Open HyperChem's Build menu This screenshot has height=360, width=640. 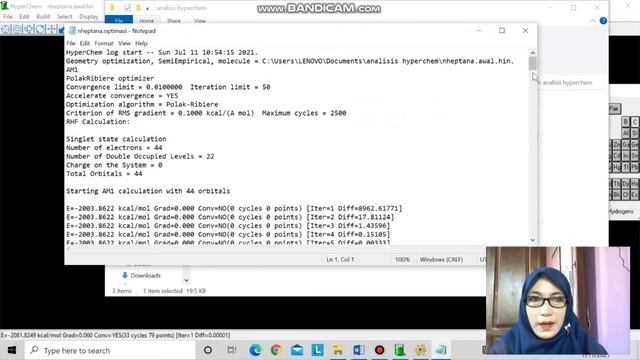pyautogui.click(x=43, y=17)
